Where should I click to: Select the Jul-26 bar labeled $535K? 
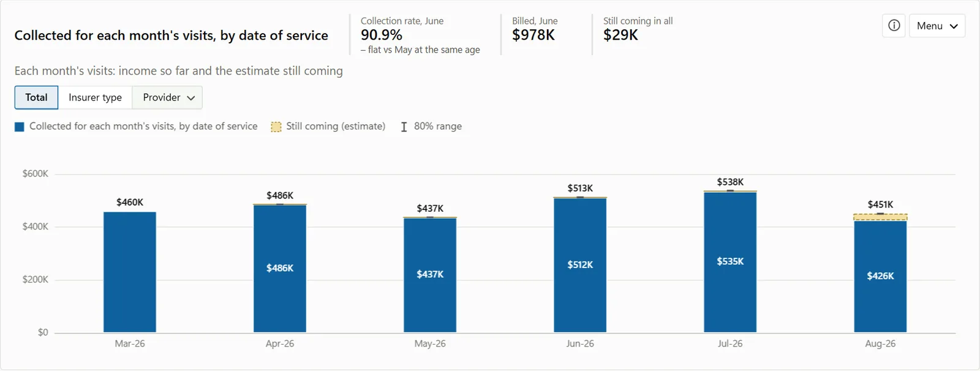730,263
